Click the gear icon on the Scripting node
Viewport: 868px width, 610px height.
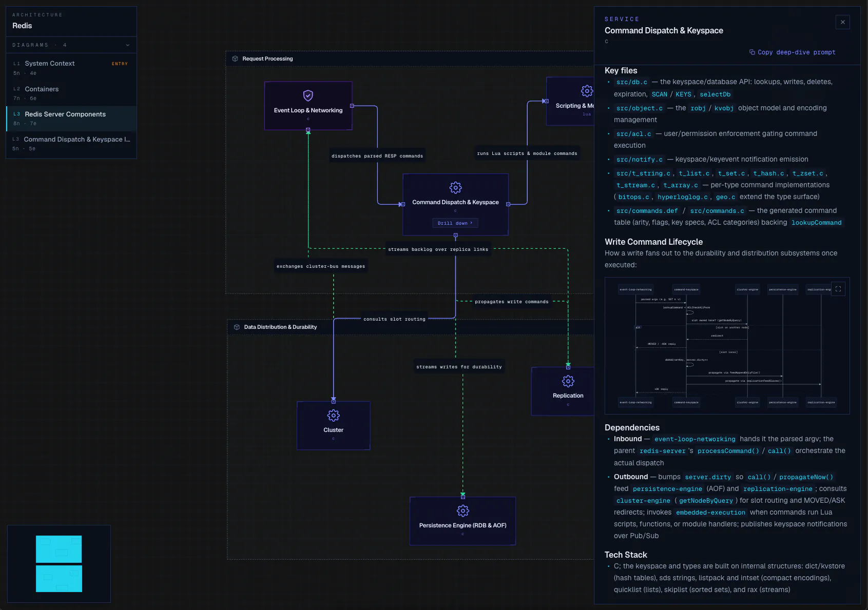tap(587, 91)
